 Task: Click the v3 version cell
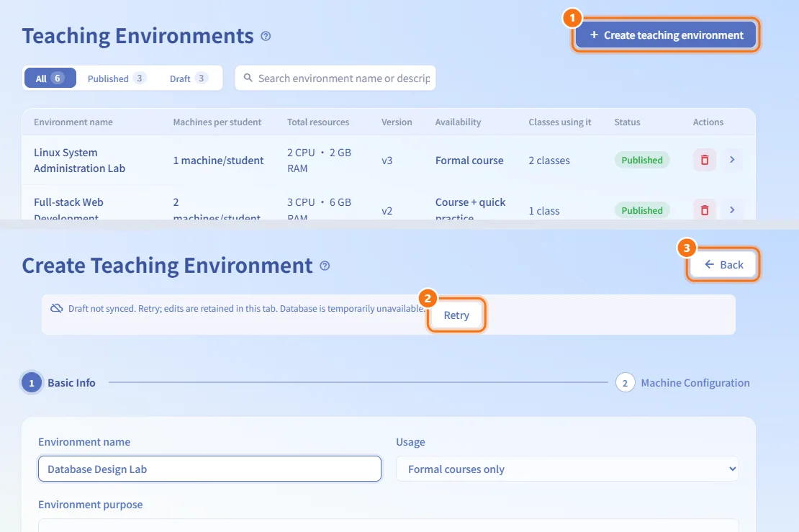(387, 161)
